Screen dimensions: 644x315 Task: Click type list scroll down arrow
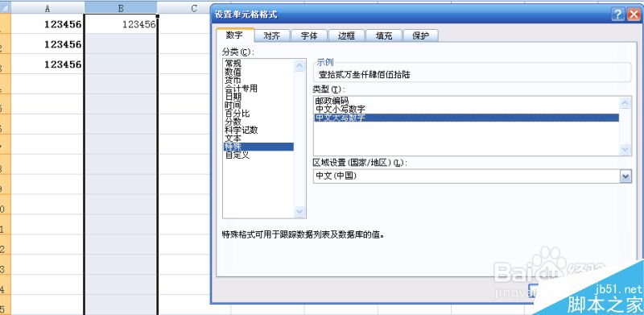click(x=625, y=149)
